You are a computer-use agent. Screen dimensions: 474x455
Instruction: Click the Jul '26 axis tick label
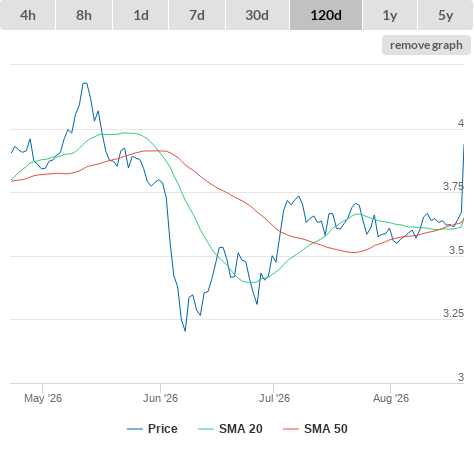(274, 398)
